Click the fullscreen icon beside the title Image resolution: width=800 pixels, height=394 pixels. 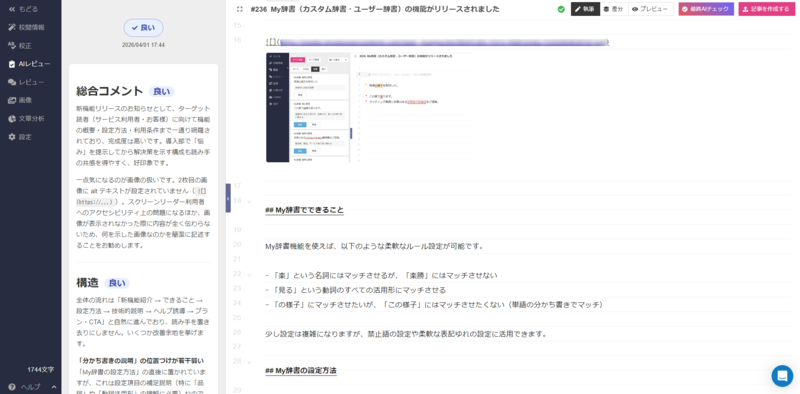[240, 9]
